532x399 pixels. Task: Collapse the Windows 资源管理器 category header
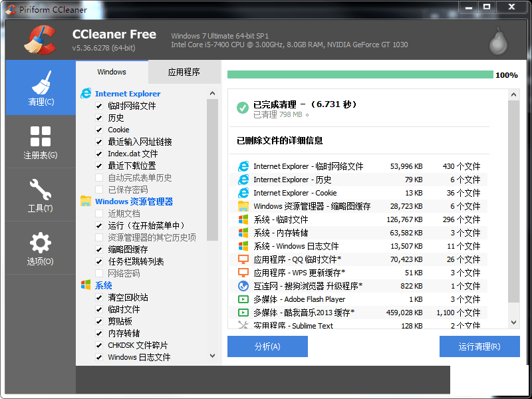pyautogui.click(x=134, y=201)
